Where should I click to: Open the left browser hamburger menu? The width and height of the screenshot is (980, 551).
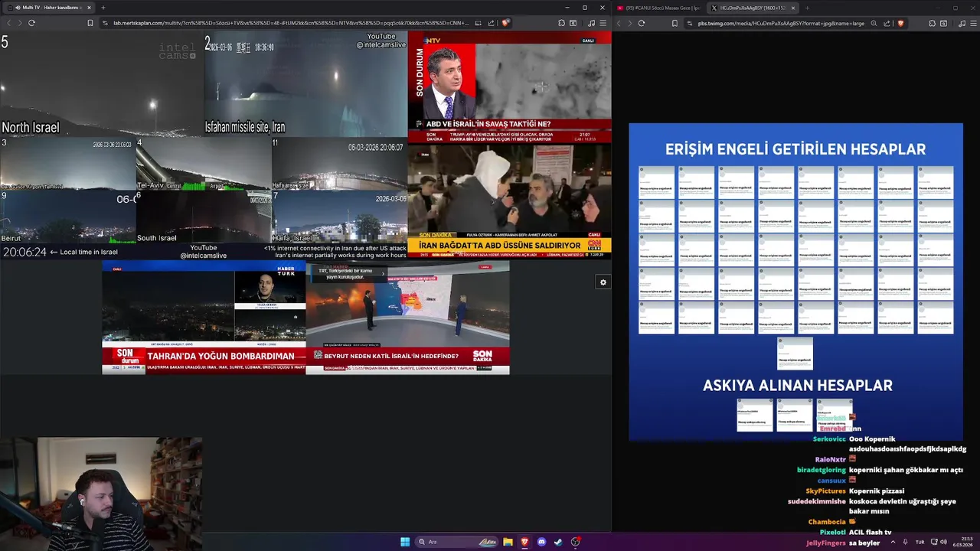(x=603, y=23)
